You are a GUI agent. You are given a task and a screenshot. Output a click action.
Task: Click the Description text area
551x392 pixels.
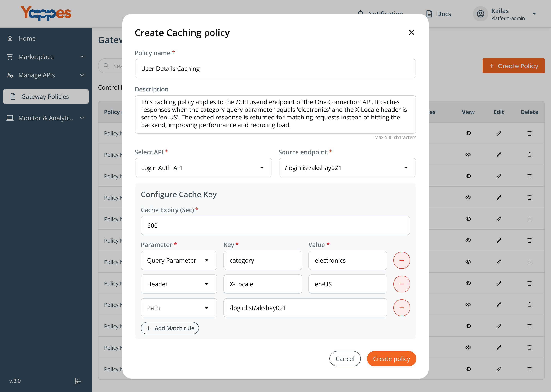[x=275, y=114]
